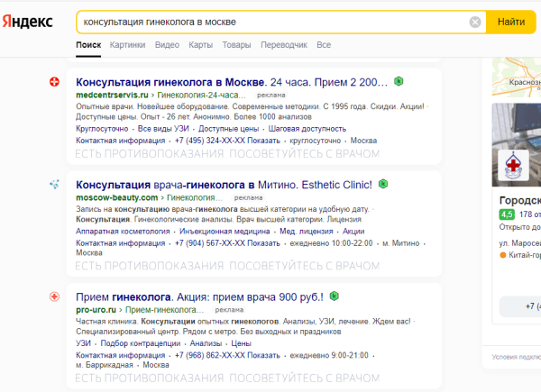This screenshot has height=392, width=541.
Task: Open the 178 reviews link in sidebar
Action: (x=530, y=214)
